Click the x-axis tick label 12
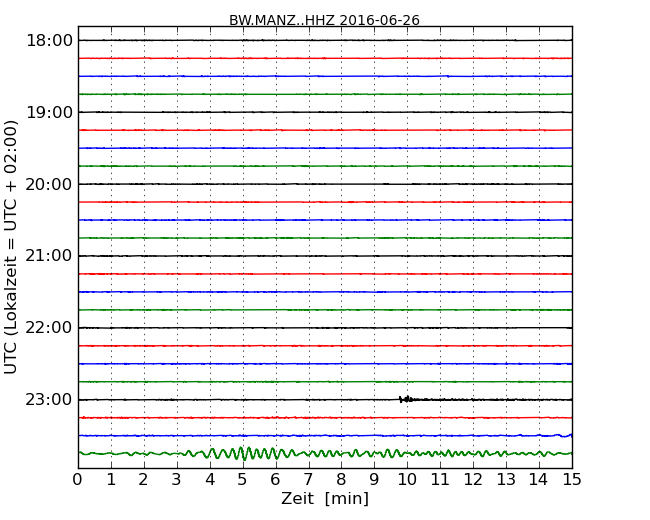Screen dimensions: 650x520 click(473, 480)
